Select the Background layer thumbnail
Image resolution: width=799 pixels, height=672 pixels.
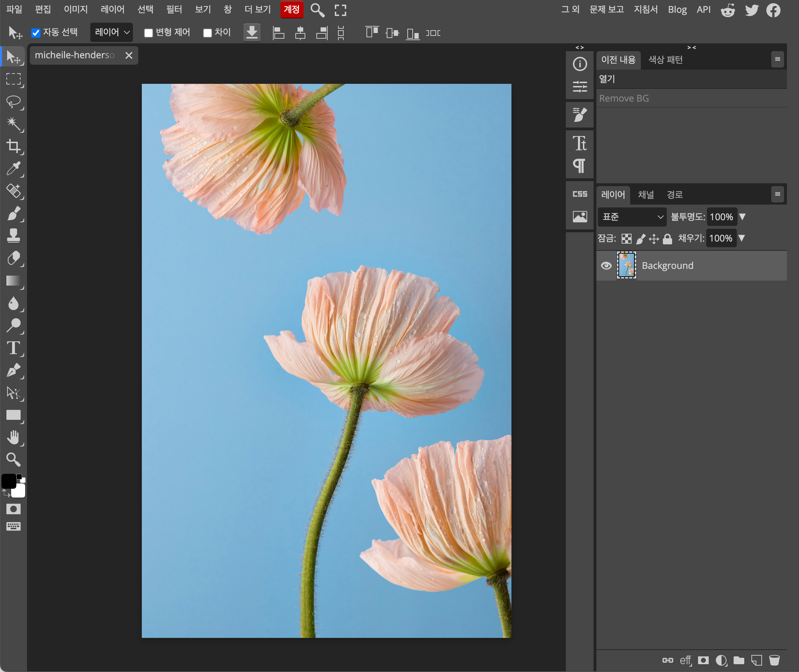pyautogui.click(x=626, y=266)
